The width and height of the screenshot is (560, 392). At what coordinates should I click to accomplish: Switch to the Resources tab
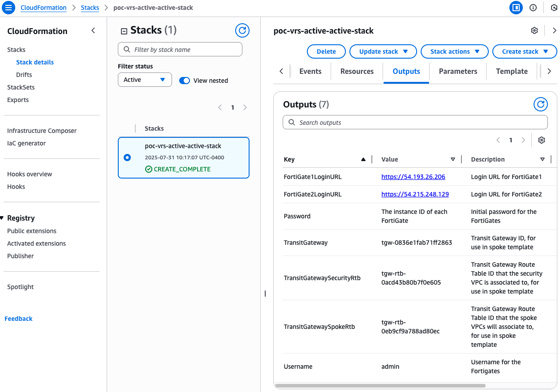357,71
